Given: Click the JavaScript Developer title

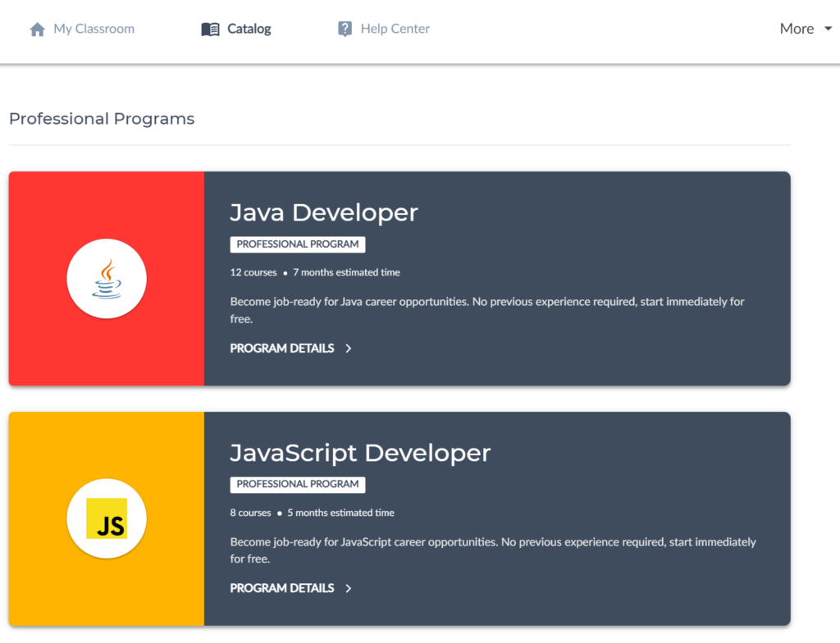Looking at the screenshot, I should coord(360,453).
